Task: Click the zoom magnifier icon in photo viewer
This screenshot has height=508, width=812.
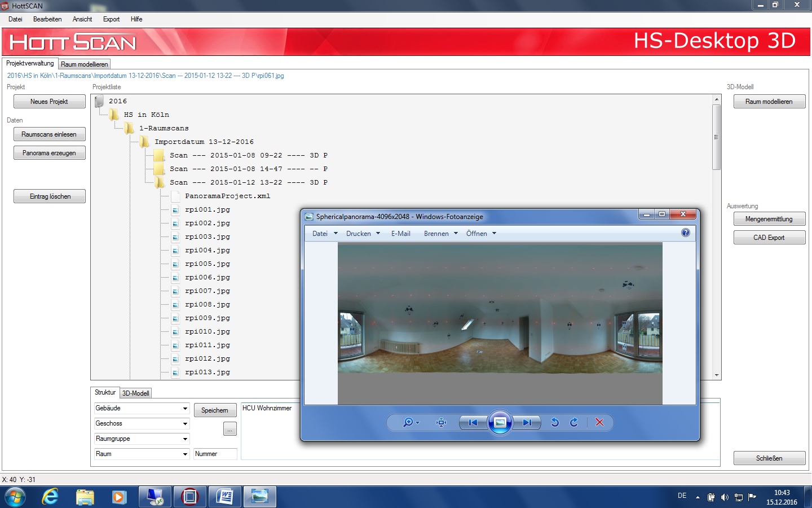Action: click(x=408, y=422)
